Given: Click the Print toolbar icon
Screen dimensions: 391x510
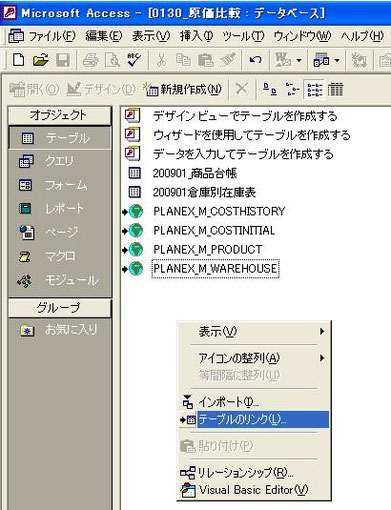Looking at the screenshot, I should [x=90, y=60].
